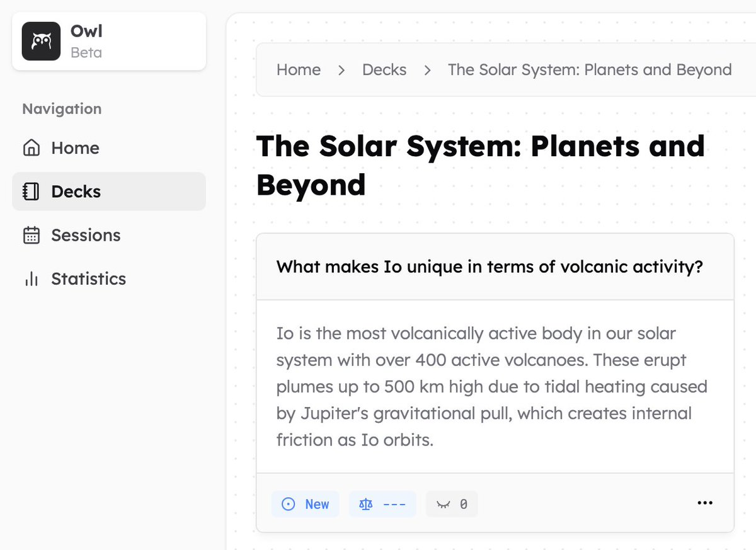The image size is (756, 550).
Task: Open the card options ellipsis menu
Action: [x=705, y=503]
